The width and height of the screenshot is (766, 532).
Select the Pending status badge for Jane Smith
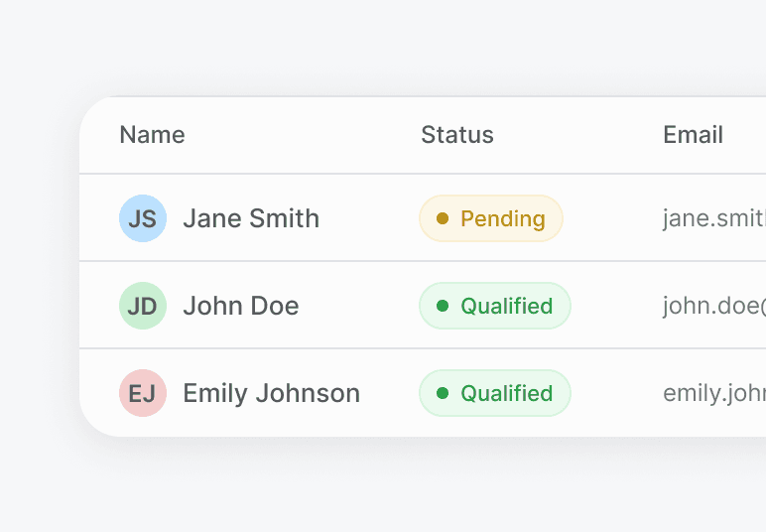pyautogui.click(x=491, y=218)
